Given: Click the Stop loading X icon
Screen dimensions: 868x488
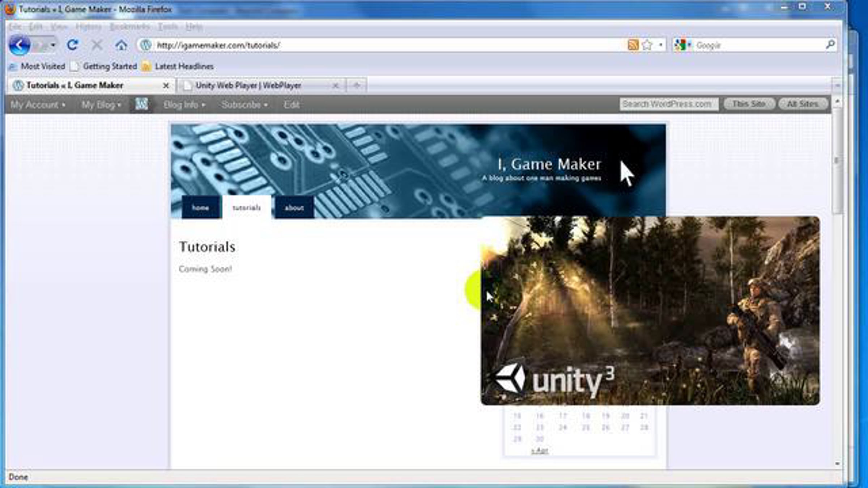Looking at the screenshot, I should point(97,45).
